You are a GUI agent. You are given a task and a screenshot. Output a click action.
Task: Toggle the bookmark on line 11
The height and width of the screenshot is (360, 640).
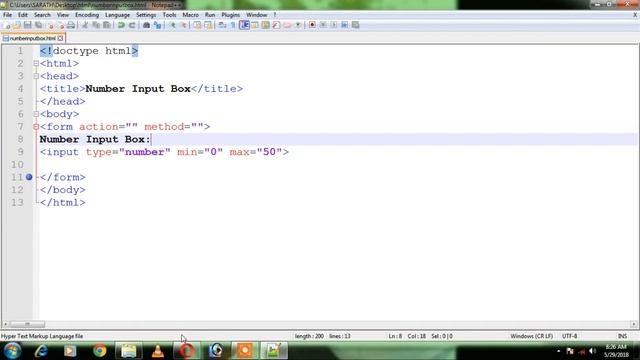pyautogui.click(x=29, y=177)
